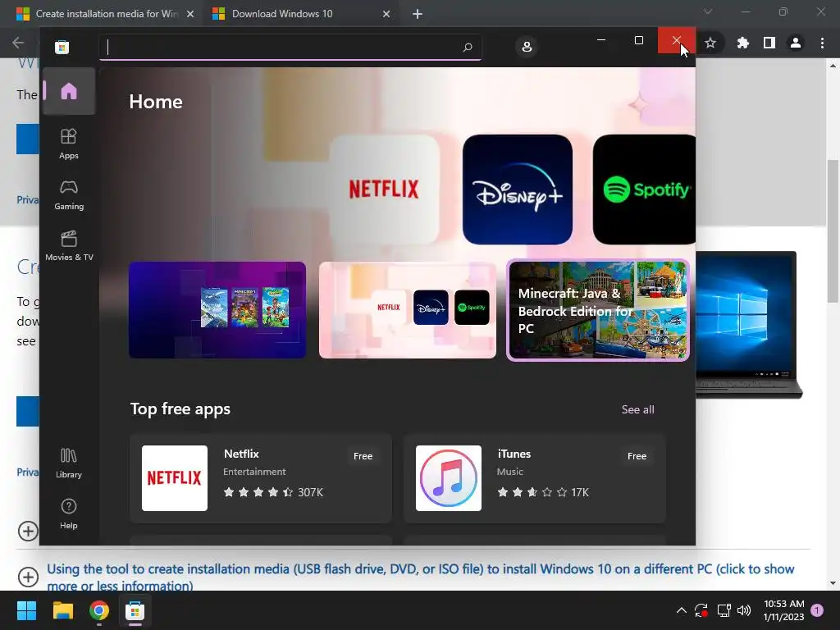This screenshot has width=840, height=630.
Task: Open the Library in Microsoft Store
Action: (x=69, y=463)
